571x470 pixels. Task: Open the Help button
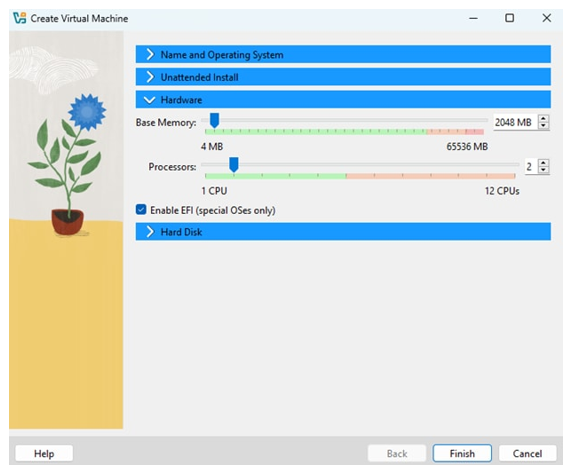(44, 454)
